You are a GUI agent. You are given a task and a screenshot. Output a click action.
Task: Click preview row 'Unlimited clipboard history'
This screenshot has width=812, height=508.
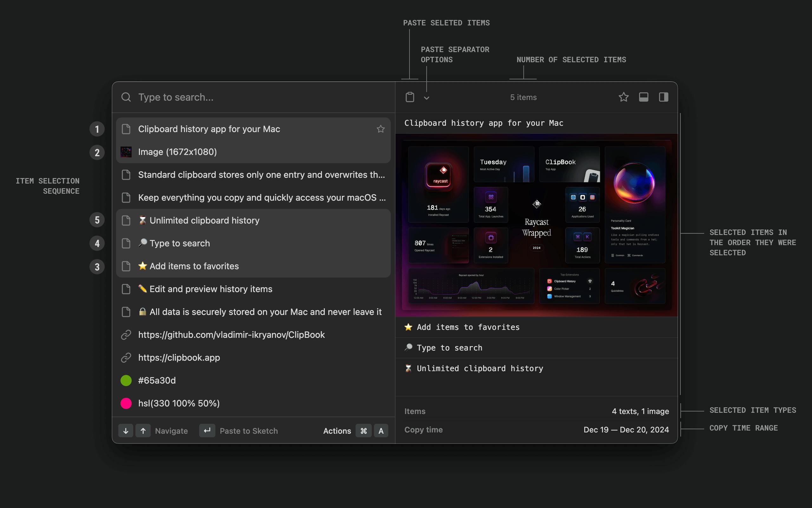(537, 368)
